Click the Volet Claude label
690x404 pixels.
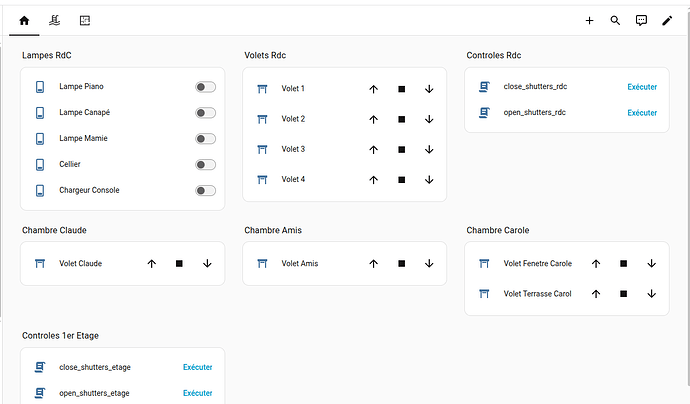(x=81, y=264)
